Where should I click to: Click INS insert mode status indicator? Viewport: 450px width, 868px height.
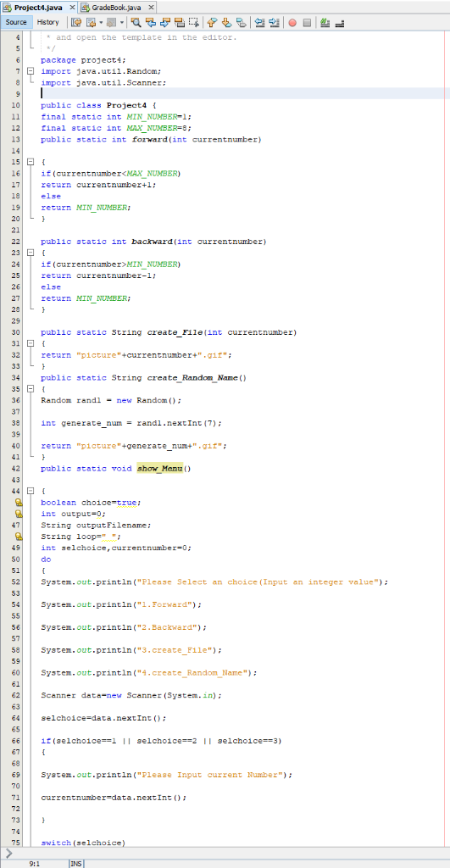tap(75, 863)
